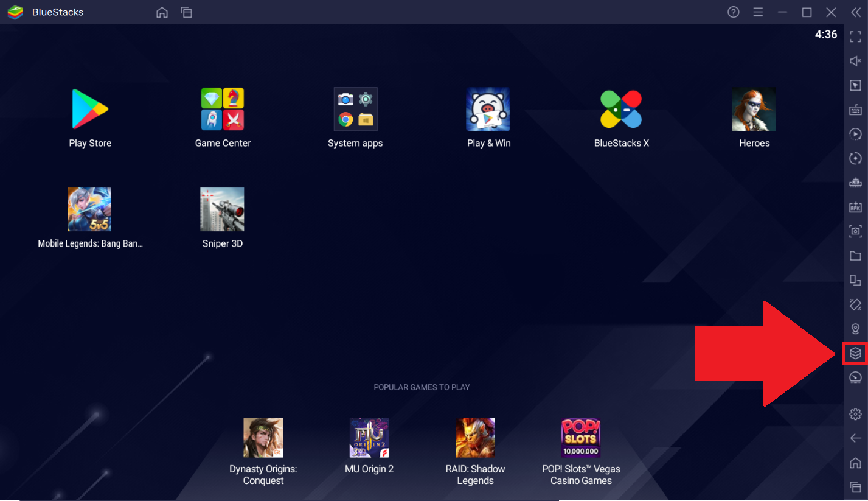Open the Google Play Store
The image size is (868, 501).
click(x=89, y=110)
